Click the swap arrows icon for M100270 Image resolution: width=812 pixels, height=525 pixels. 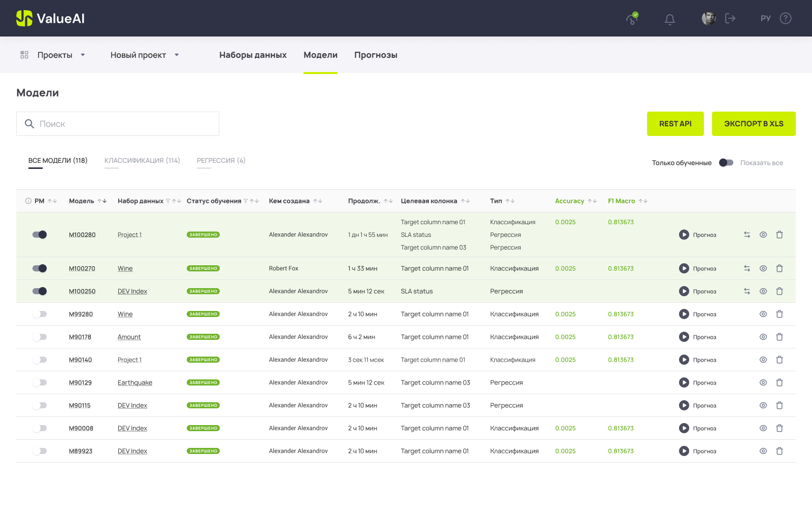tap(747, 268)
